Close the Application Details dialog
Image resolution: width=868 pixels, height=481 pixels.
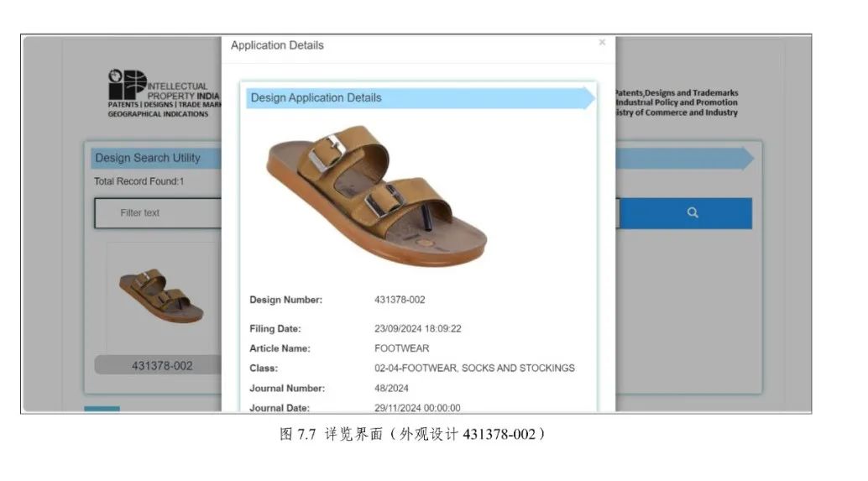pyautogui.click(x=601, y=42)
